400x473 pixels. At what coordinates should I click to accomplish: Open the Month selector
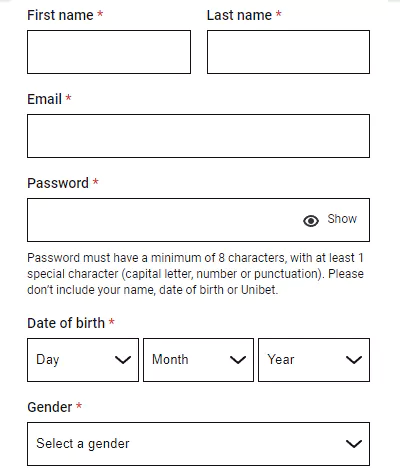[x=198, y=360]
